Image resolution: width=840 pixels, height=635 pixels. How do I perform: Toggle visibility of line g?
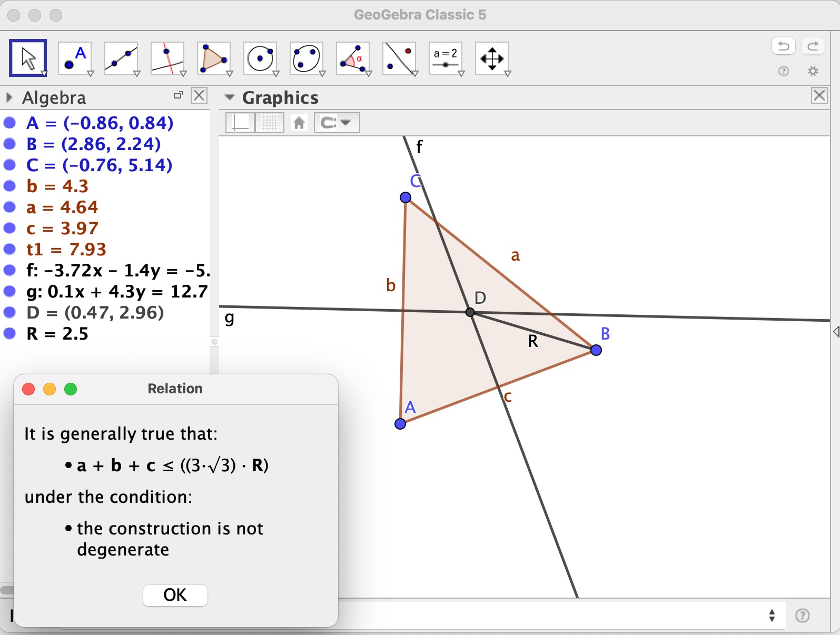coord(9,291)
